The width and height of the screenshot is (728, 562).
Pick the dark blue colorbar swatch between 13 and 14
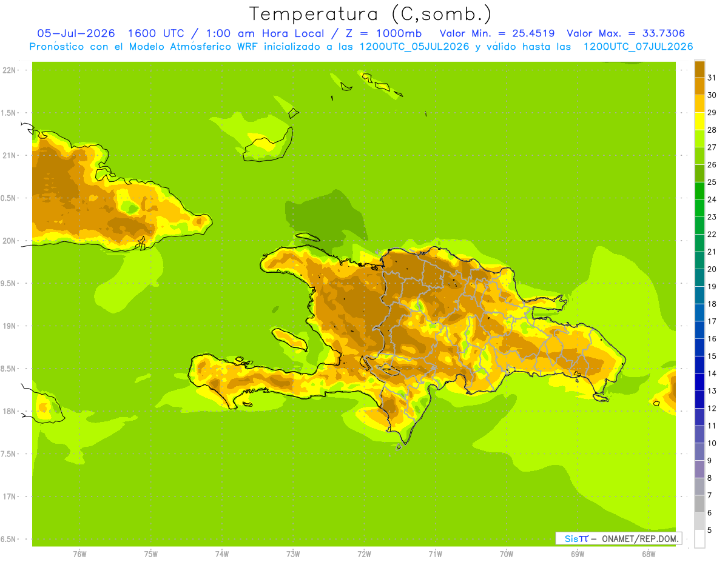[x=699, y=382]
